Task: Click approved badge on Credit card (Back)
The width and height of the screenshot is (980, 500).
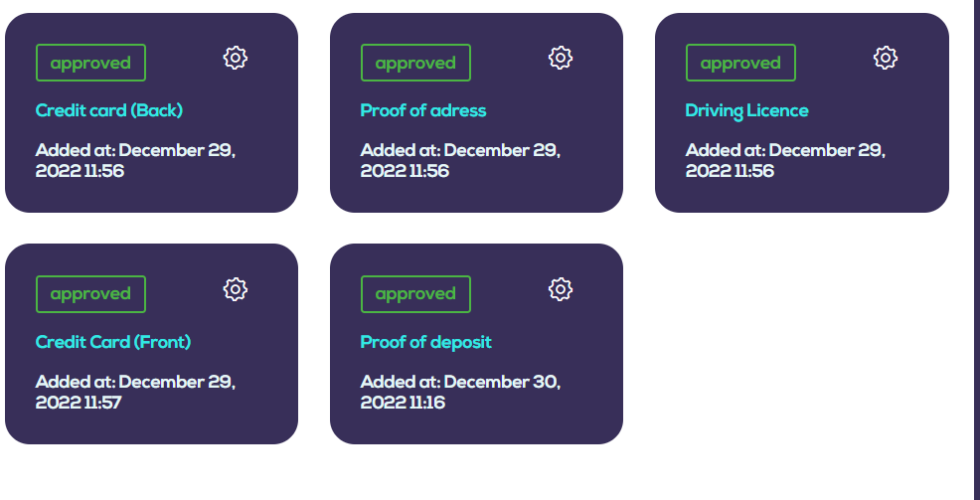Action: click(90, 63)
